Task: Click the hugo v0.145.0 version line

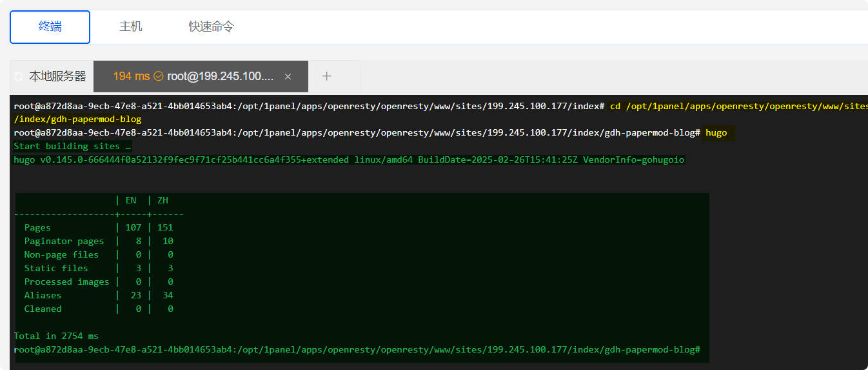Action: coord(348,159)
